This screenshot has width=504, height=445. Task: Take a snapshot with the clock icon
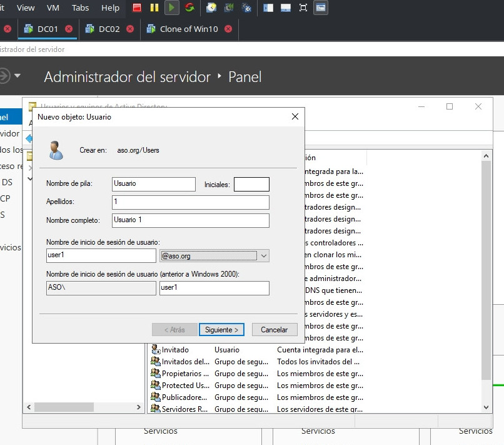click(212, 8)
